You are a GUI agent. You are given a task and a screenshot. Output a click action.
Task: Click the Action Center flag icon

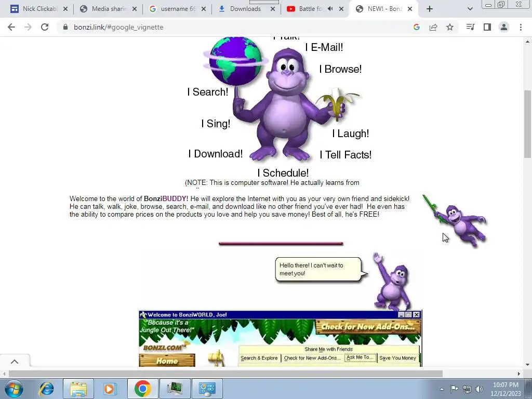454,389
